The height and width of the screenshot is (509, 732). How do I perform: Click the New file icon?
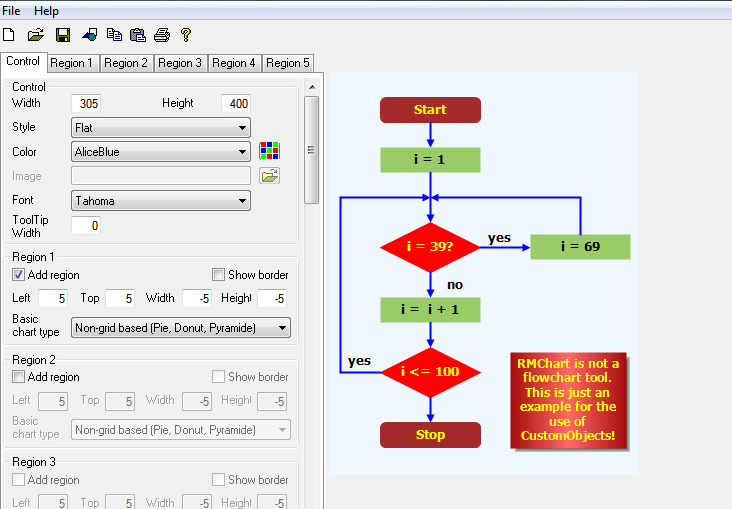(x=9, y=35)
